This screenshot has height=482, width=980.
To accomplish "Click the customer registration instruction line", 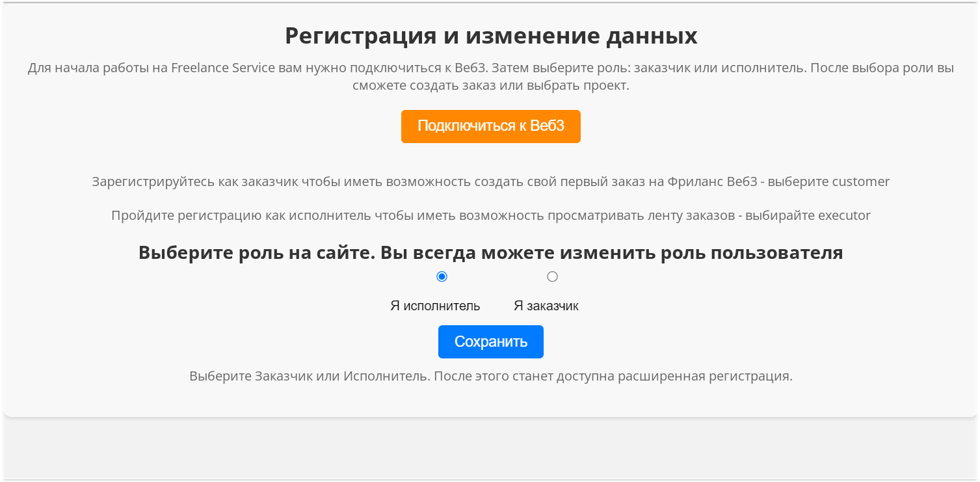I will pyautogui.click(x=490, y=181).
